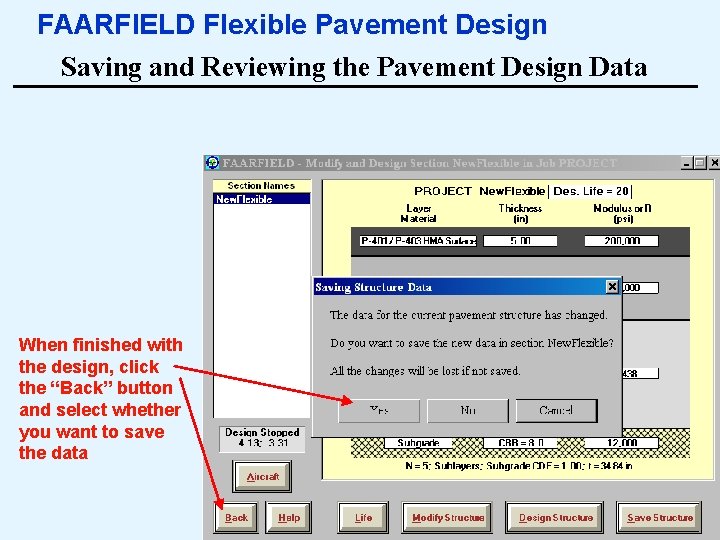Click the P-401/P-403 HMA Surface layer field
This screenshot has height=540, width=720.
click(x=418, y=241)
